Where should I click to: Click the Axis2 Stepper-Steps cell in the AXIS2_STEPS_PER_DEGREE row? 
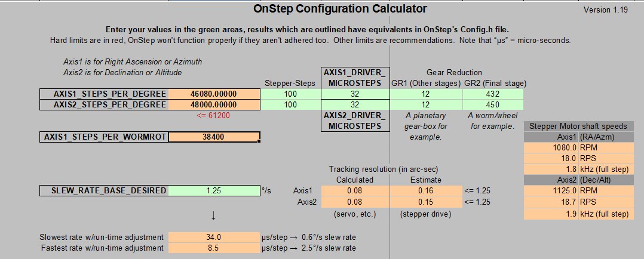pyautogui.click(x=290, y=104)
